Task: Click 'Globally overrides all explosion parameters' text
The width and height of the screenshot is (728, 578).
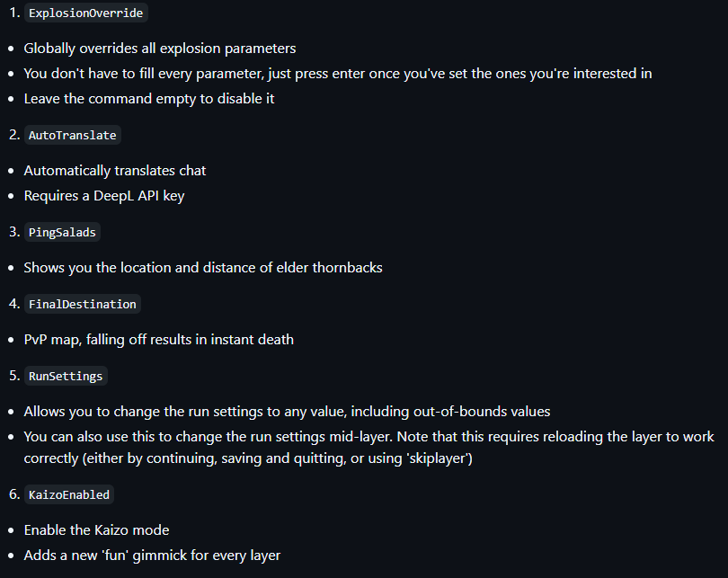Action: (160, 49)
